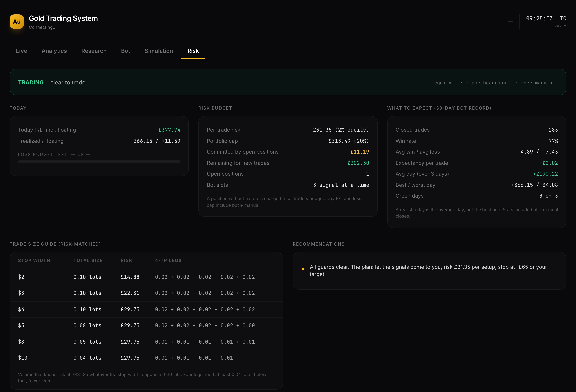Select the $5 stop width row
Image resolution: width=576 pixels, height=392 pixels.
point(146,326)
